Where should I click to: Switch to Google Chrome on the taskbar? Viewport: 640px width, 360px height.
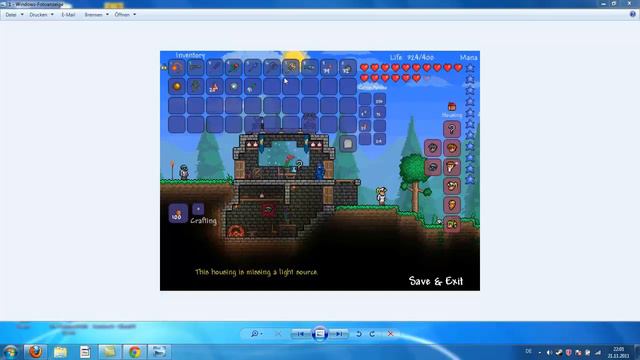click(134, 352)
